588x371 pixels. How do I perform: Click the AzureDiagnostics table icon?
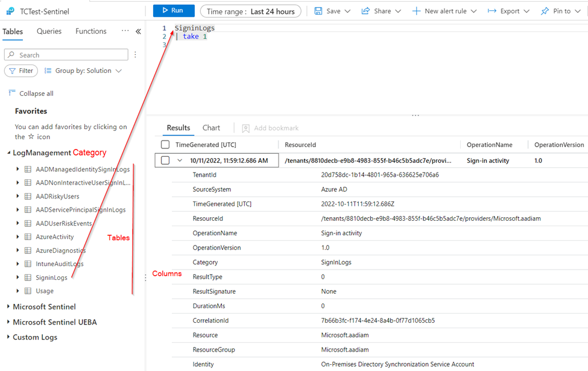[x=28, y=250]
